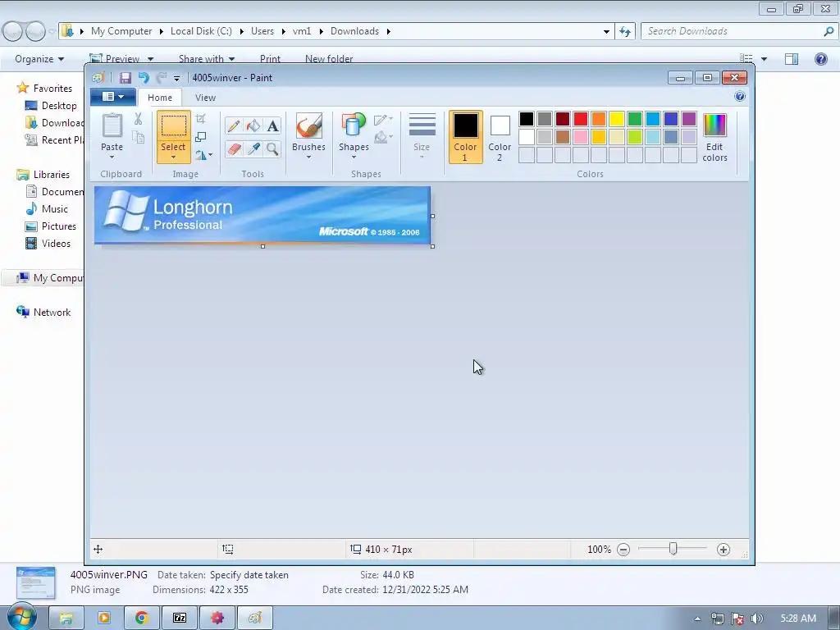The image size is (840, 630).
Task: Click the volume speaker tray icon
Action: [756, 619]
